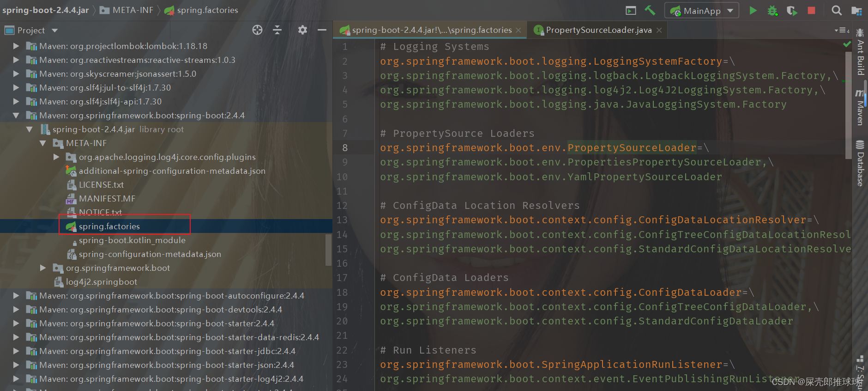
Task: Click terminal-style icon left of hammer
Action: pos(631,10)
